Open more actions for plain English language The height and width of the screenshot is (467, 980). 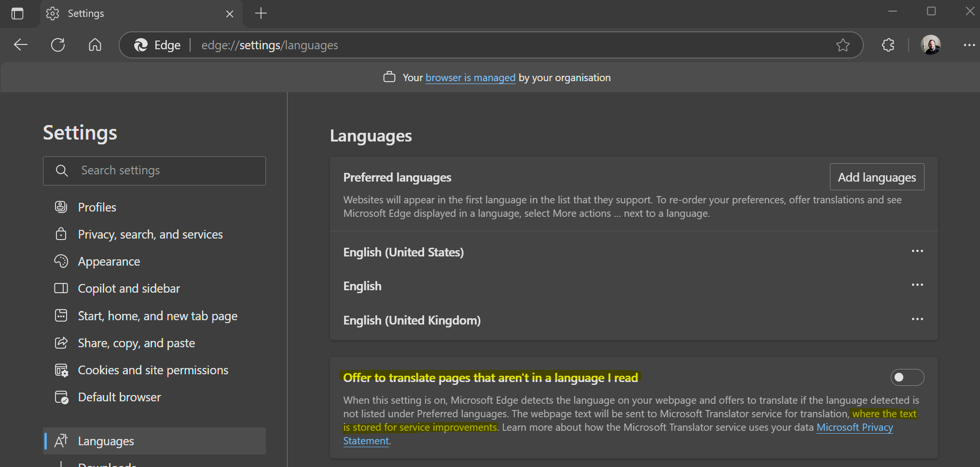pyautogui.click(x=917, y=285)
